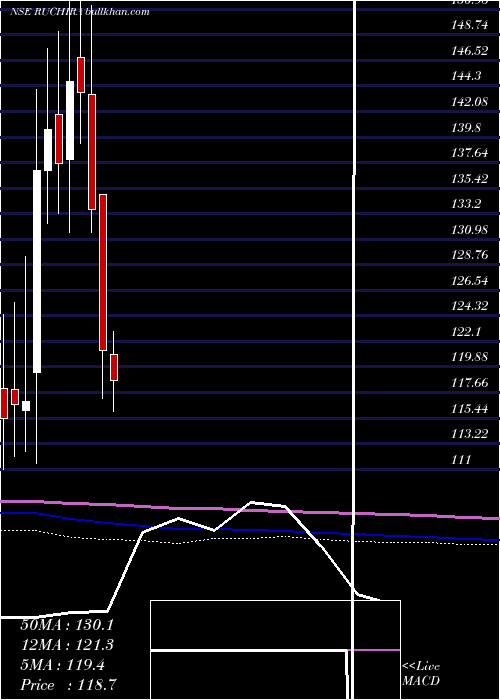Viewport: 500px width, 700px height.
Task: Select the red candle between 133 and 143
Action: [x=92, y=152]
